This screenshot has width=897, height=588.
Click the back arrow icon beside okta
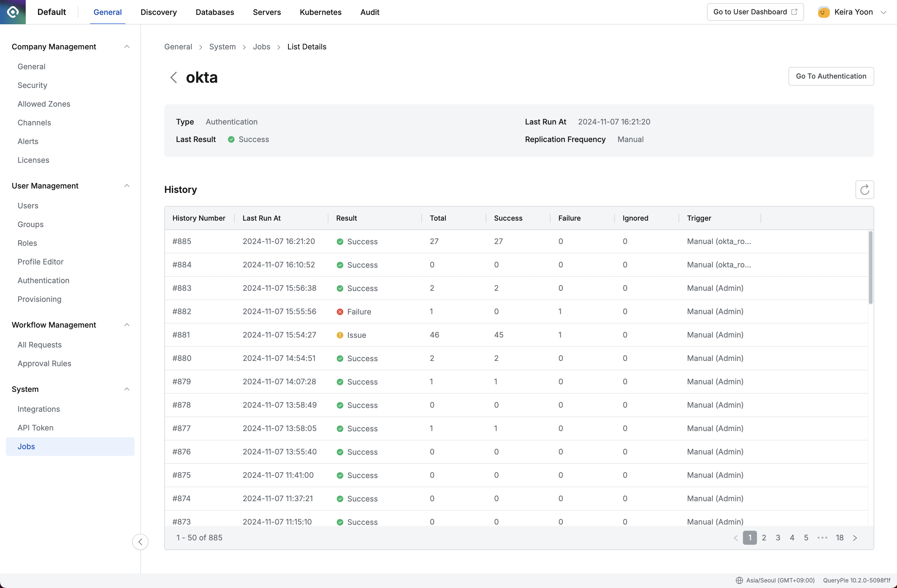[x=173, y=77]
